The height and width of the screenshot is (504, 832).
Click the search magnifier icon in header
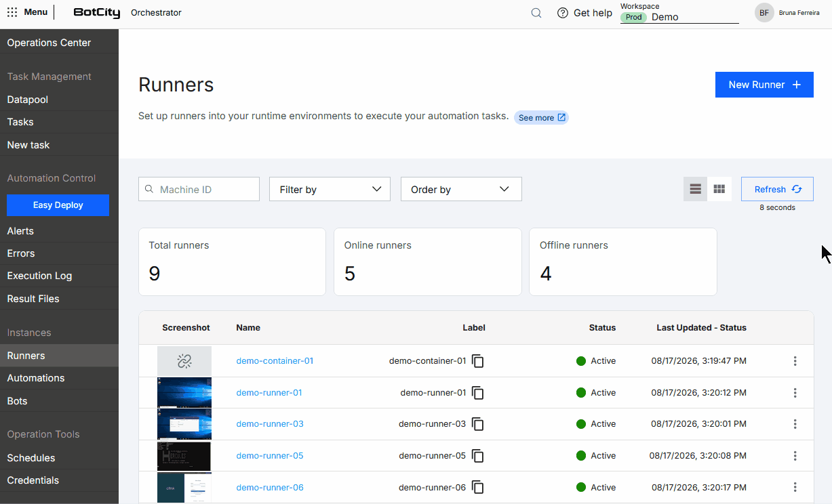[x=536, y=13]
